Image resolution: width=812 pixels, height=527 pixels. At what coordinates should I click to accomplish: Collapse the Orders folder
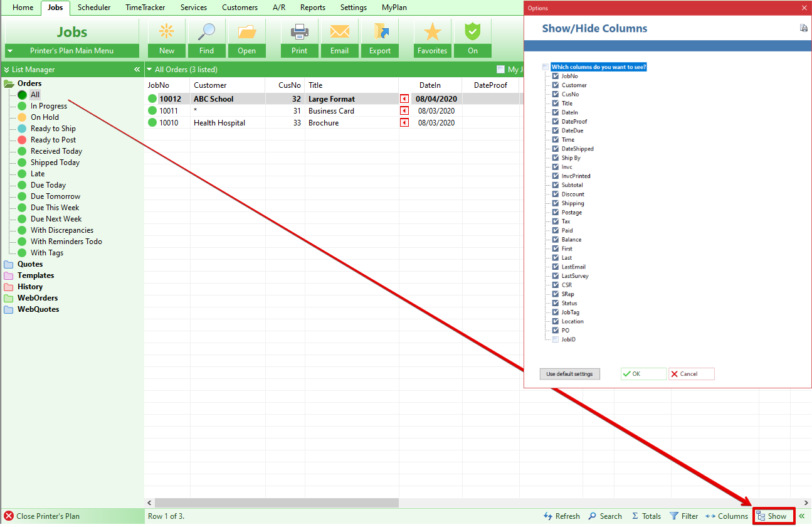pyautogui.click(x=9, y=83)
